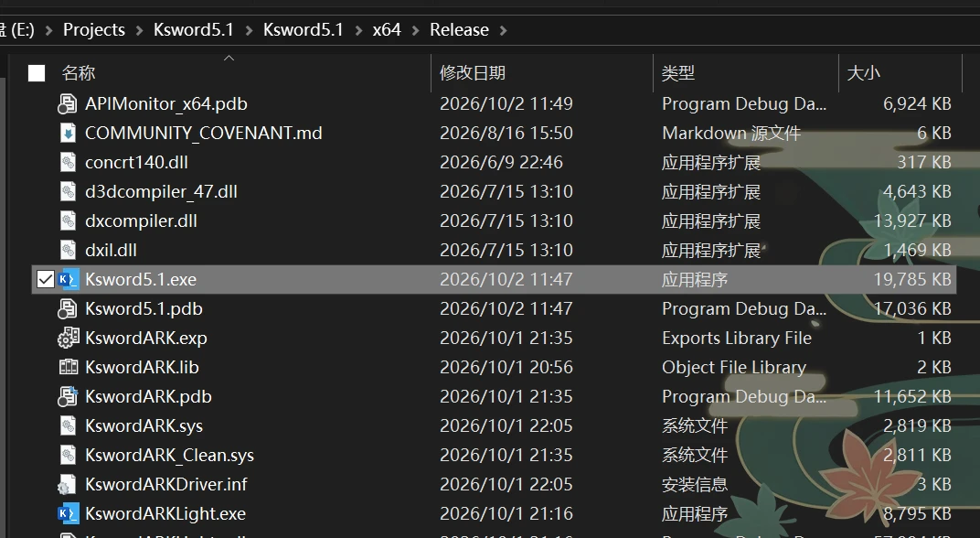This screenshot has width=980, height=538.
Task: Click the COMMUNITY_COVENANT.md markdown file icon
Action: click(68, 134)
